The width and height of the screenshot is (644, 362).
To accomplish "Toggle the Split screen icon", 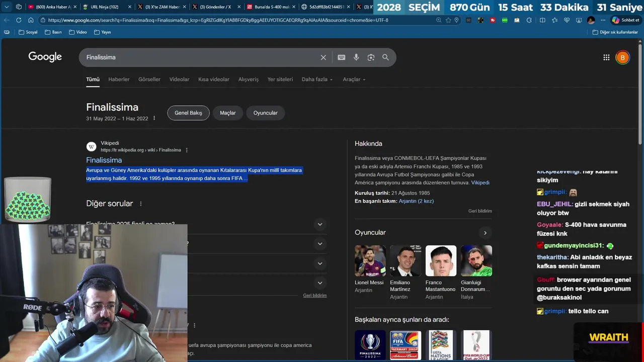I will tap(542, 20).
